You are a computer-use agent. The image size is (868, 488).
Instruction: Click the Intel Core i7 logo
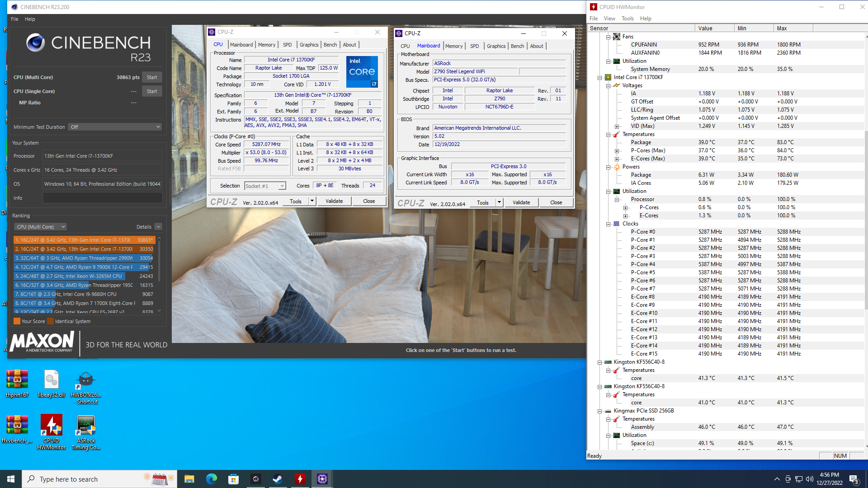[362, 71]
